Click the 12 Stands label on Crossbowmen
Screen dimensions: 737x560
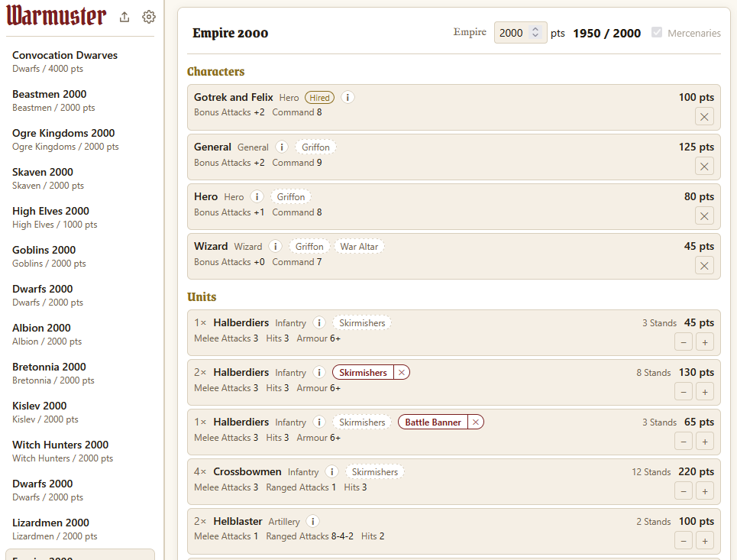[651, 472]
